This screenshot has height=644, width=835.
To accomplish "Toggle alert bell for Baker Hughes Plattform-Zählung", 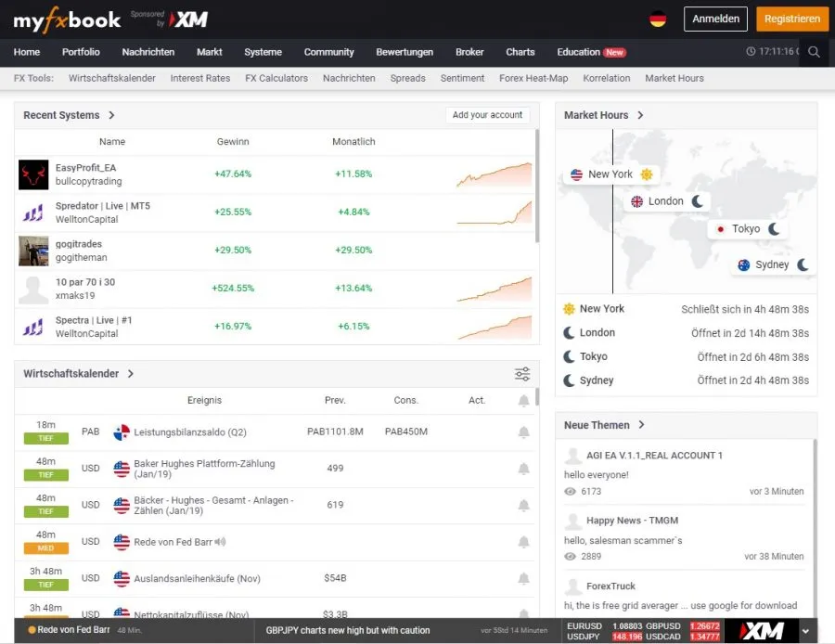I will point(523,469).
